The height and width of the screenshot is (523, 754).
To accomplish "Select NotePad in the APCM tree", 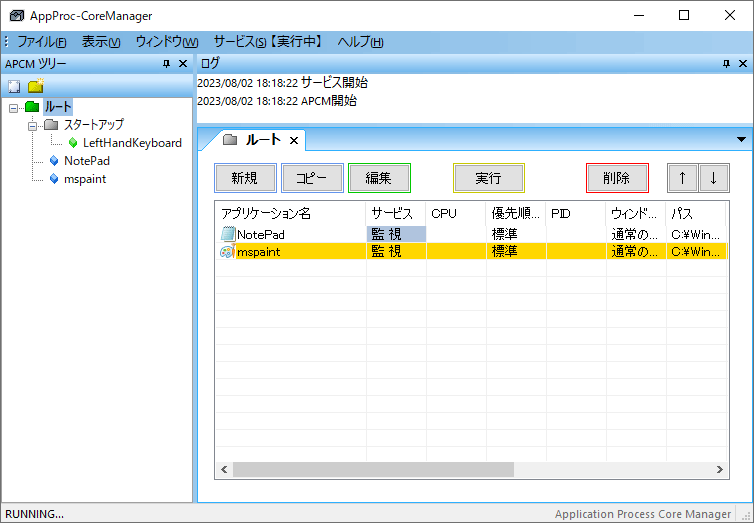I will 87,161.
